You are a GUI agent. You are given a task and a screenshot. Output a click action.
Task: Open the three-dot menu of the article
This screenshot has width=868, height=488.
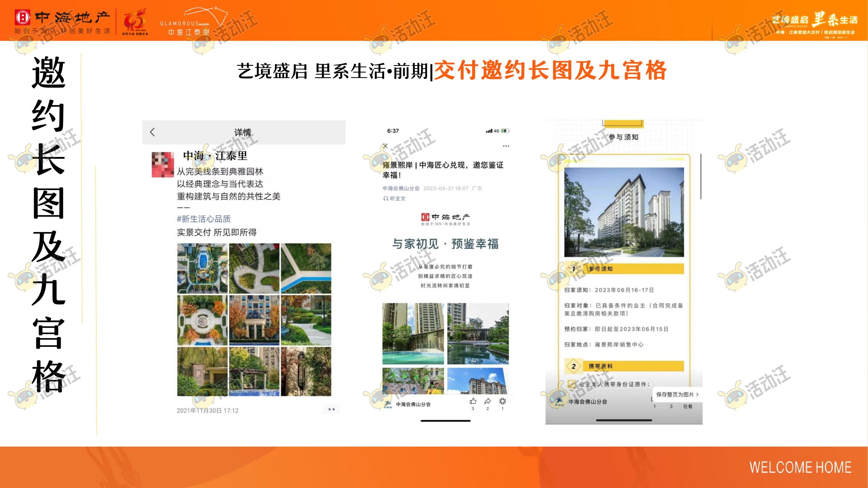pos(506,146)
